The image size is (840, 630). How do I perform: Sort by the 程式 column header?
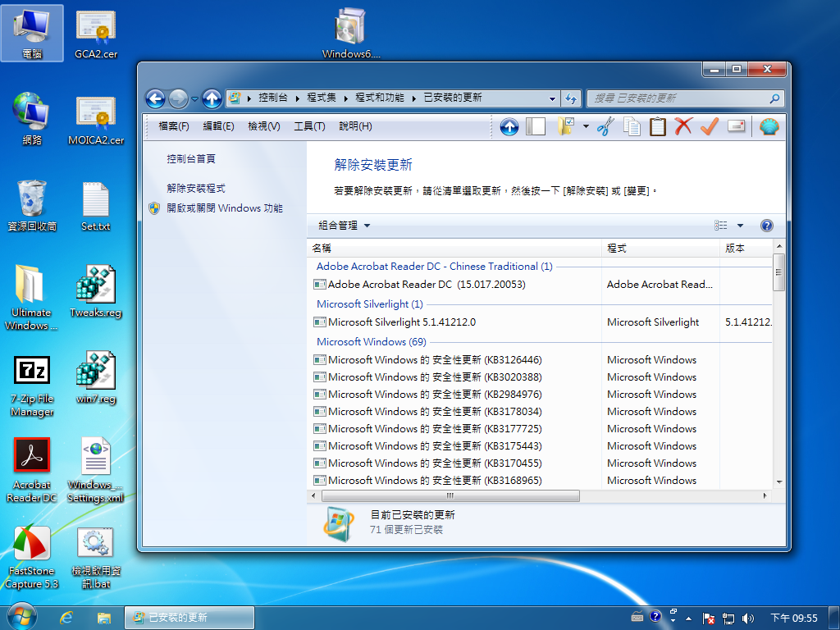click(660, 248)
